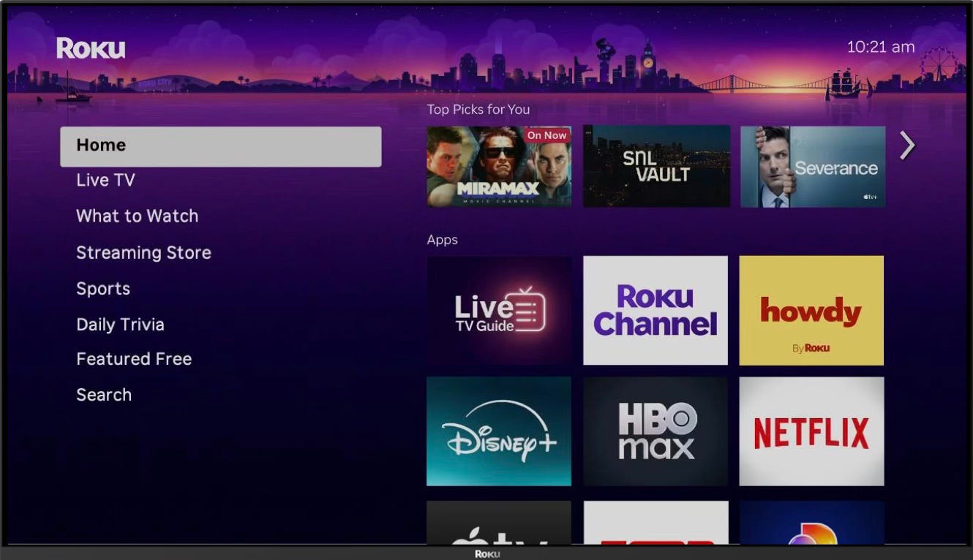Viewport: 973px width, 560px height.
Task: Go to Live TV in the menu
Action: click(x=105, y=180)
